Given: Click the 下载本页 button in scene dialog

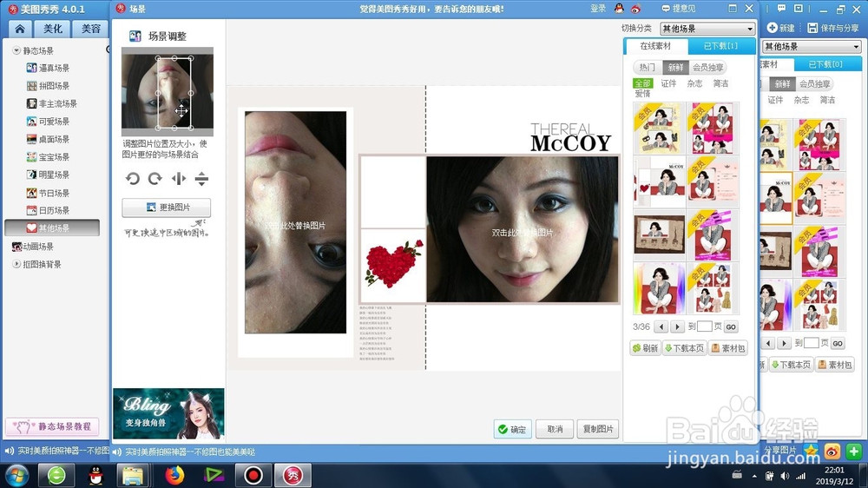Looking at the screenshot, I should coord(685,348).
